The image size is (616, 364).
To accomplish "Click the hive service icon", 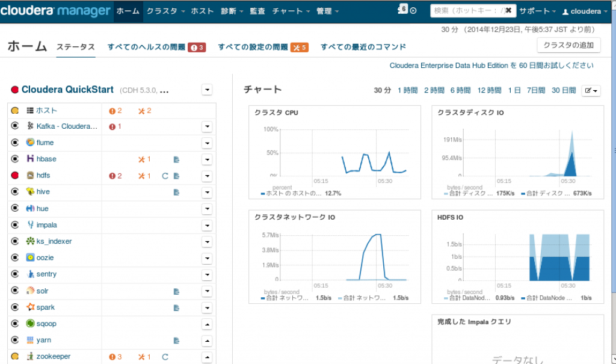I will coord(30,191).
